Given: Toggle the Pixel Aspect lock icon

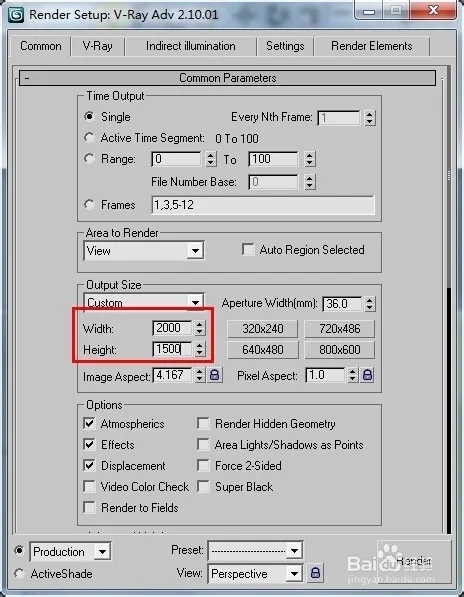Looking at the screenshot, I should click(367, 375).
